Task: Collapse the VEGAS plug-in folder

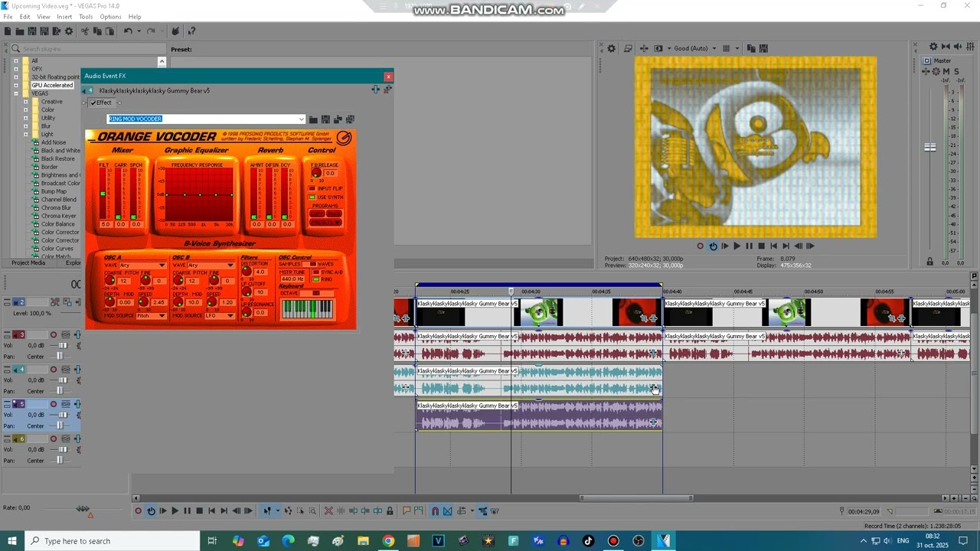Action: (15, 93)
